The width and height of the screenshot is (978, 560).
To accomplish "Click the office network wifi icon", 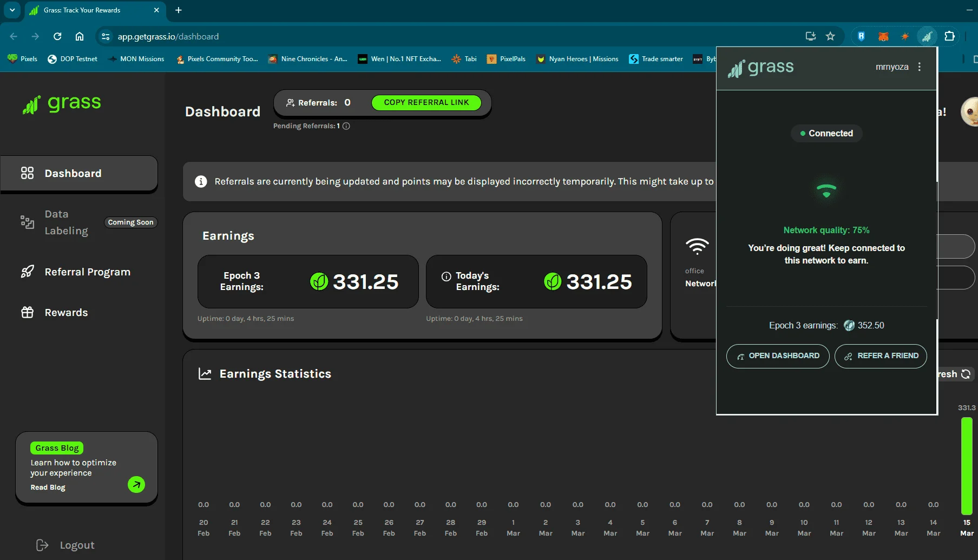I will [x=697, y=246].
